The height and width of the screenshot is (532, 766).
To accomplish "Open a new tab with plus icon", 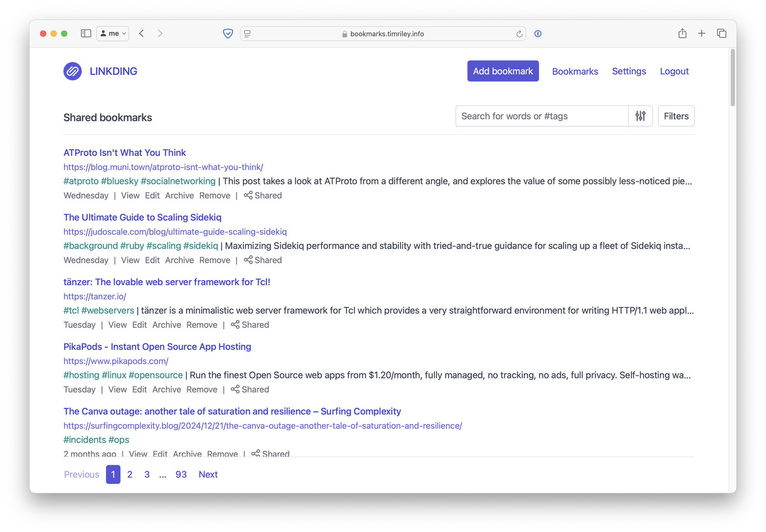I will pos(702,33).
